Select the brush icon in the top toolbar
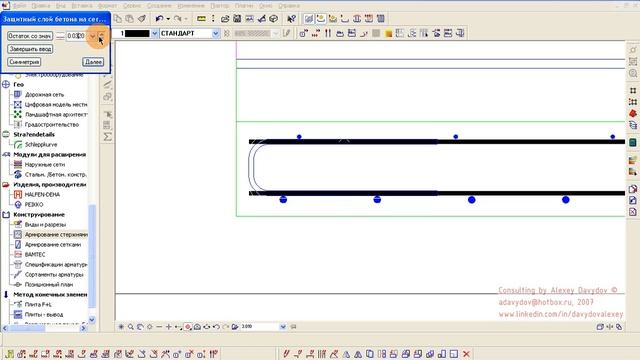Viewport: 640px width, 360px height. coord(142,19)
